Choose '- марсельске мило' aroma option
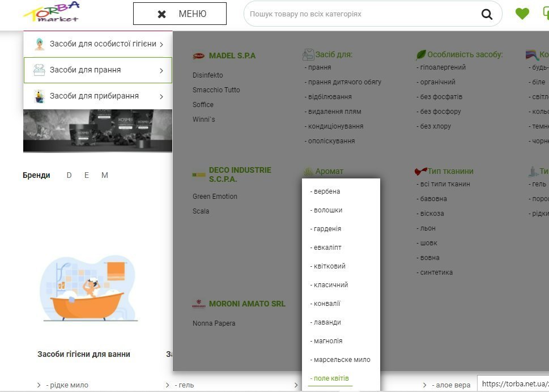The image size is (549, 392). [x=340, y=360]
